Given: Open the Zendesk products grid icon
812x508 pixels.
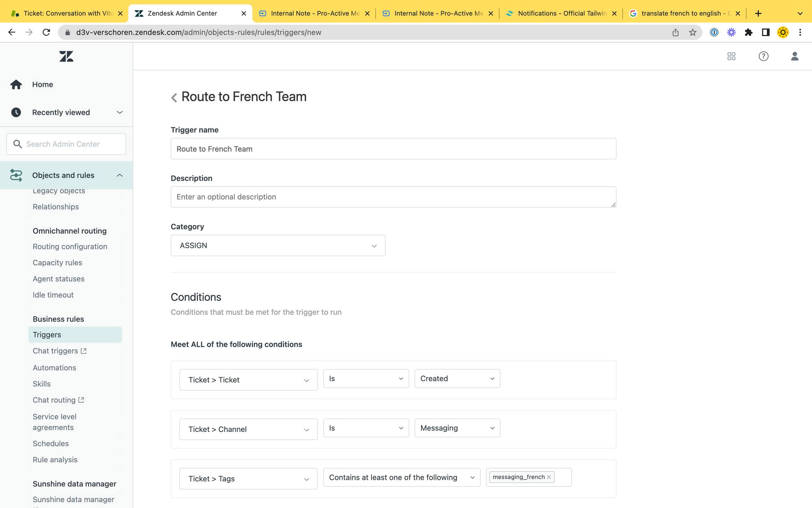Looking at the screenshot, I should coord(731,56).
